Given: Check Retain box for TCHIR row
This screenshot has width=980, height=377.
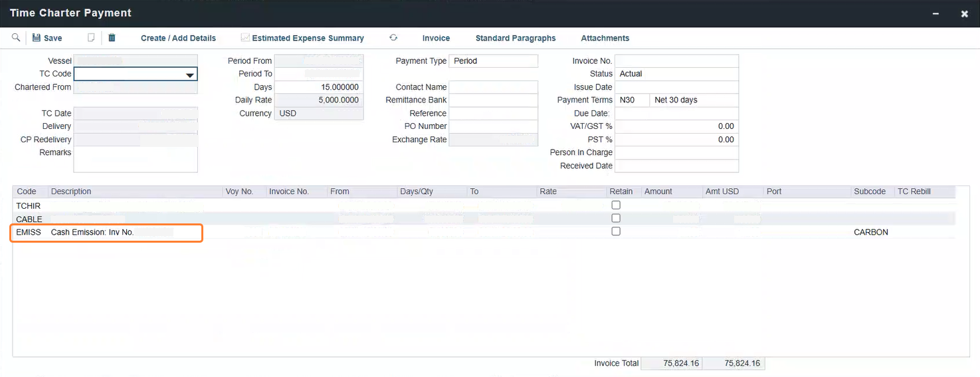Looking at the screenshot, I should [x=616, y=205].
